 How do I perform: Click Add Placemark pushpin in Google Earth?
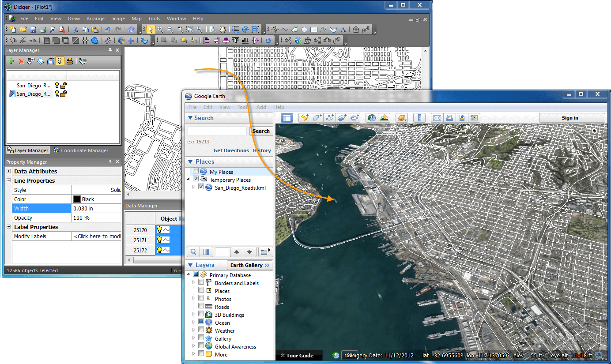point(305,118)
